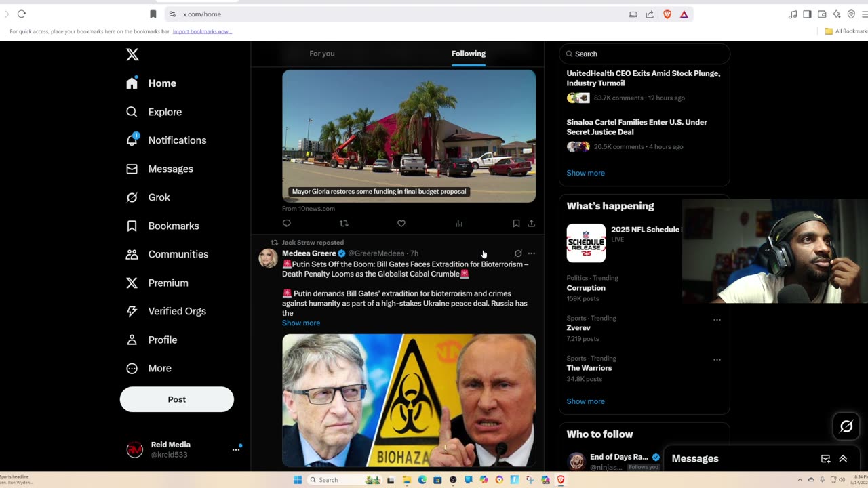Open the @GreereMedeea handle link

376,253
